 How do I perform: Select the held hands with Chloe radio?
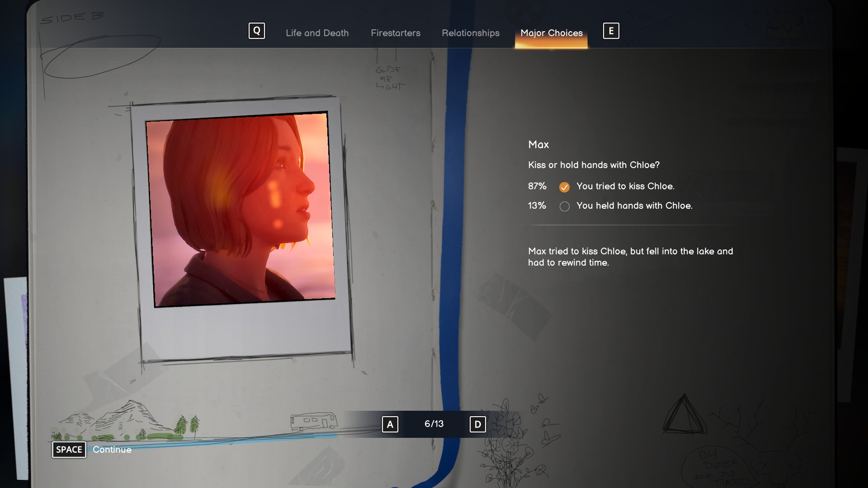[564, 206]
